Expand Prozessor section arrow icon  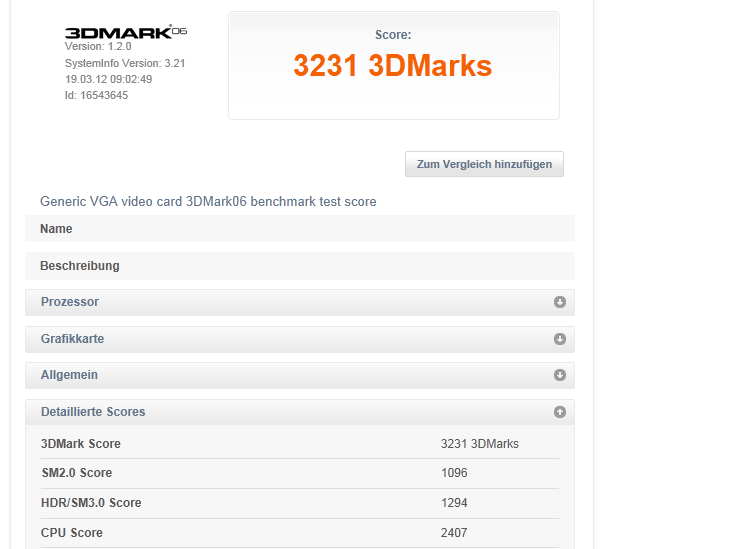coord(560,302)
